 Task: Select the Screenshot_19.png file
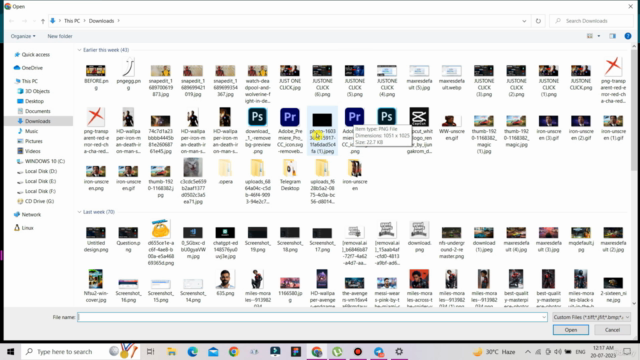click(258, 240)
